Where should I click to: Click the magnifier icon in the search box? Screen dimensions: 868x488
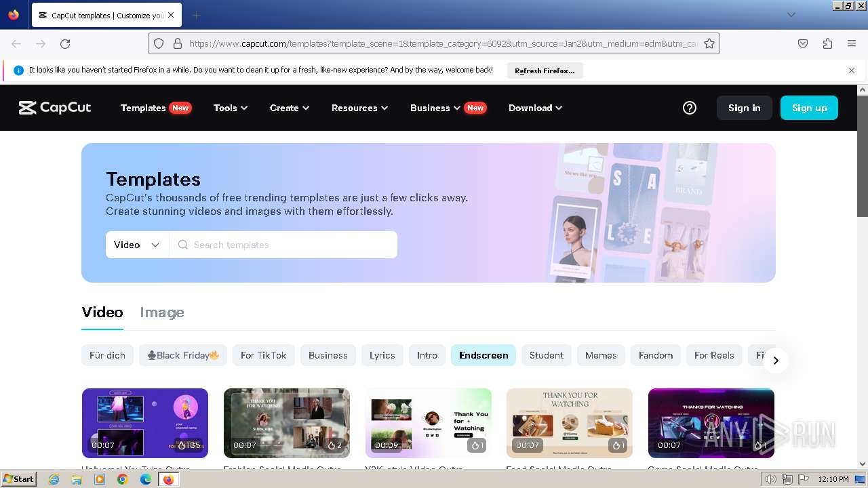click(x=182, y=245)
